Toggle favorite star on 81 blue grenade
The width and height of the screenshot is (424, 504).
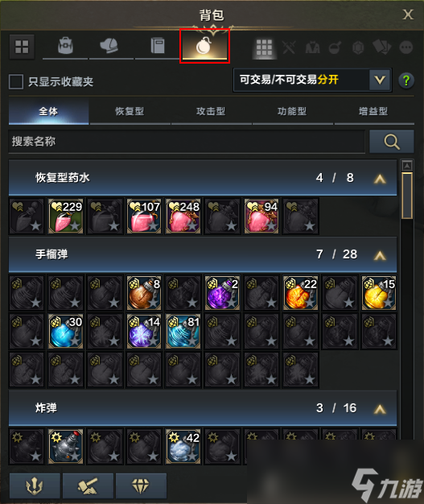192,341
